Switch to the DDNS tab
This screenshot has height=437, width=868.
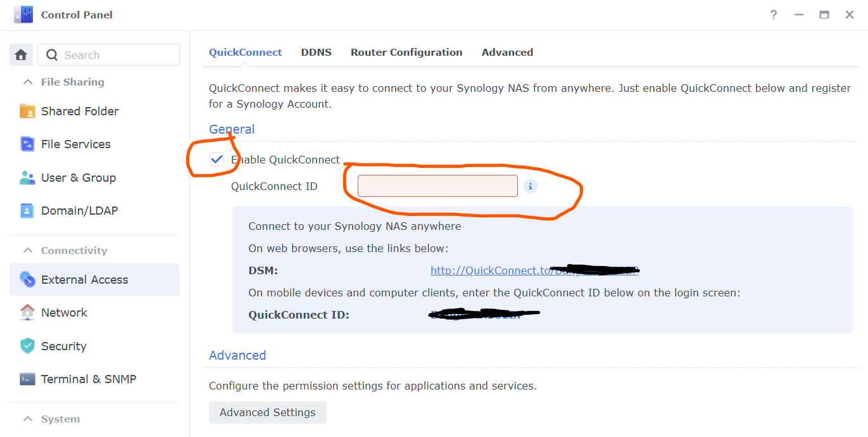(316, 53)
